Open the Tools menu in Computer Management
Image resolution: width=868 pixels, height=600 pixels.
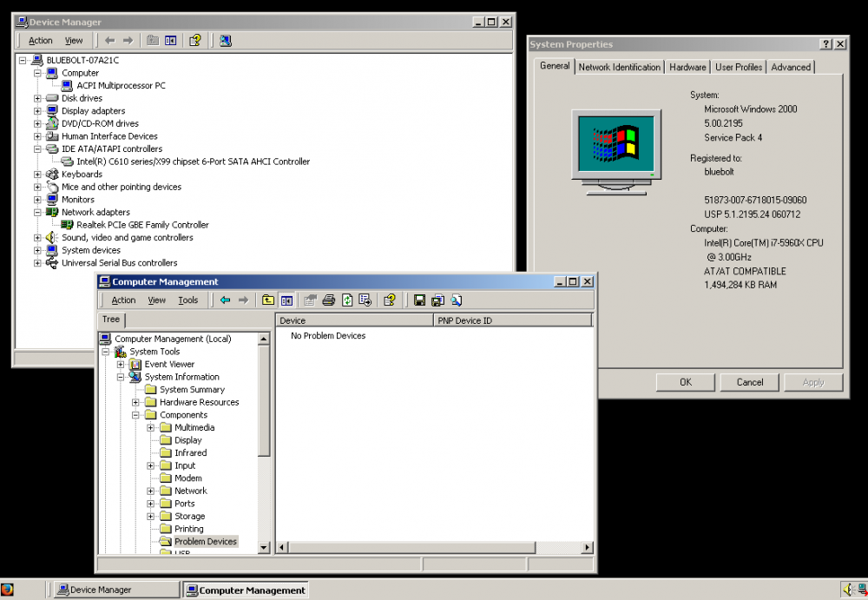[x=187, y=300]
